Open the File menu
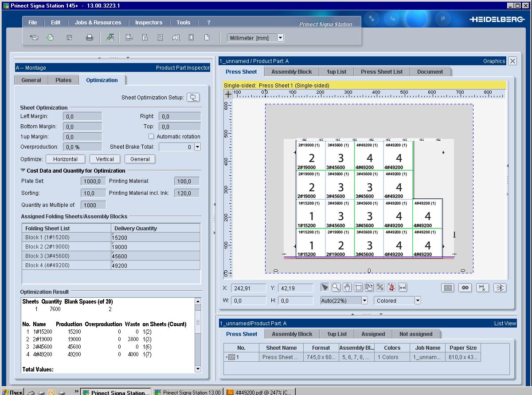 coord(33,23)
